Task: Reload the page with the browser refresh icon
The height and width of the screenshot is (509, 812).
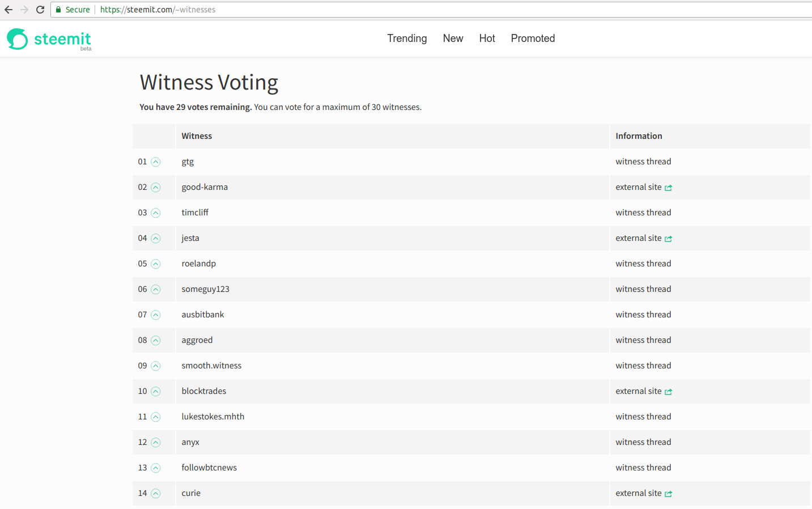Action: tap(40, 10)
